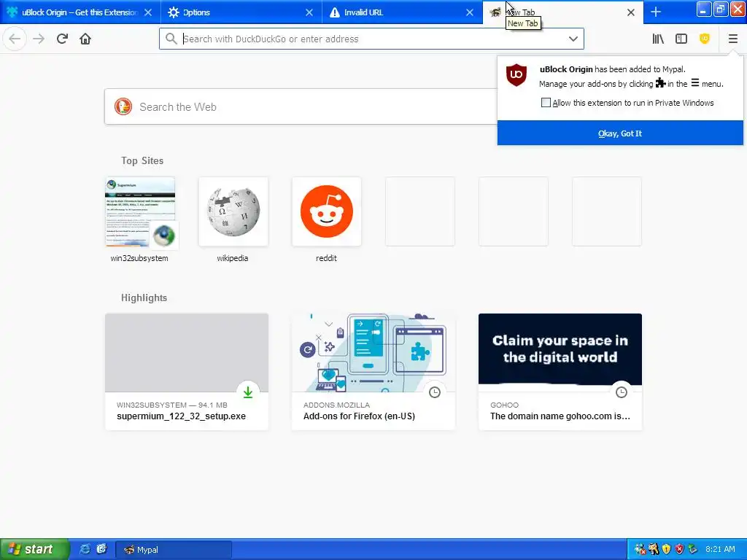747x560 pixels.
Task: Click the network error tray icon
Action: pyautogui.click(x=640, y=550)
